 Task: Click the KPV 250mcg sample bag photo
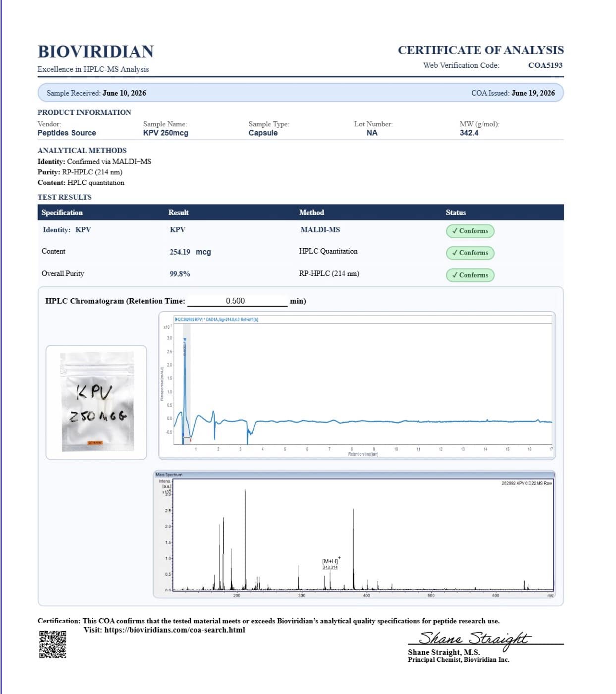(97, 402)
